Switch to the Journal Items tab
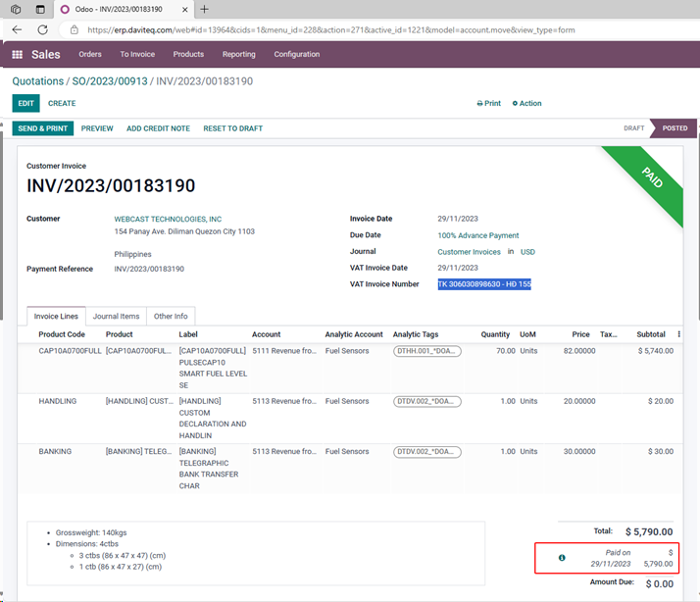 click(116, 316)
